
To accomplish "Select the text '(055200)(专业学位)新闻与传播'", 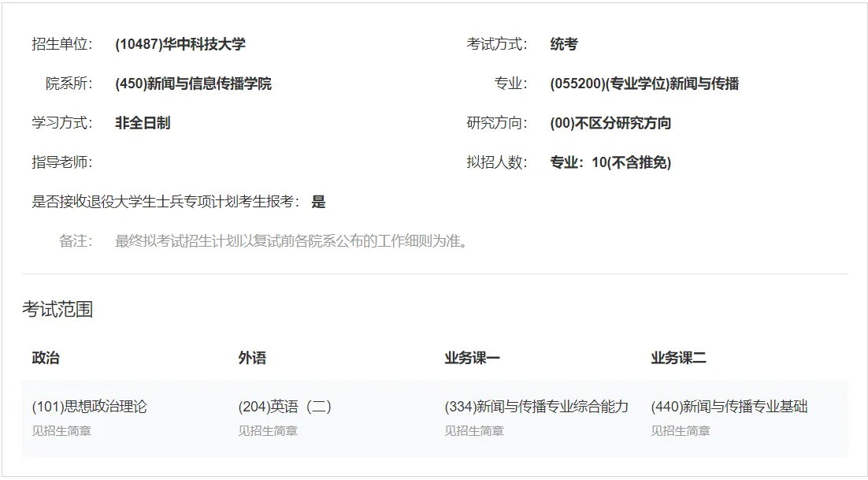I will click(x=644, y=84).
